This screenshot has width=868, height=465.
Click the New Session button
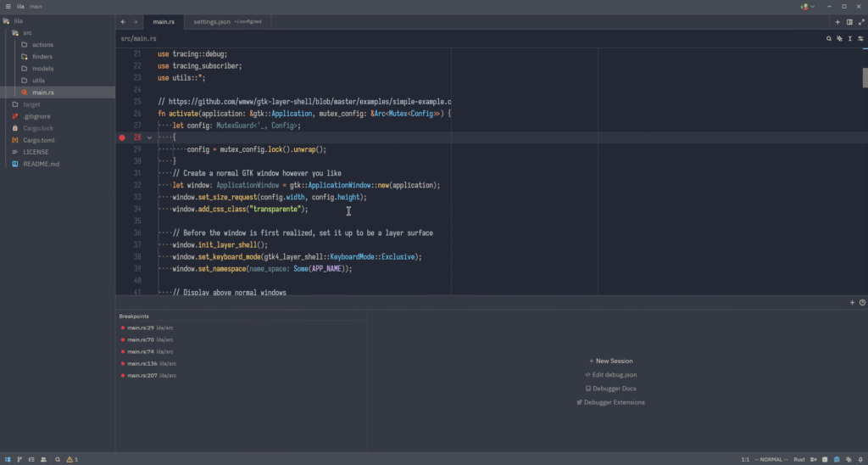610,361
